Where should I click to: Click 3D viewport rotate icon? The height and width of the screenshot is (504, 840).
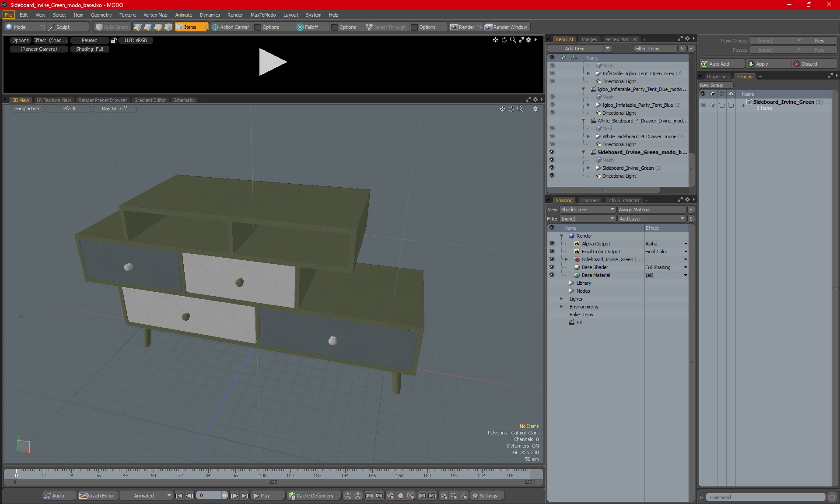tap(511, 109)
